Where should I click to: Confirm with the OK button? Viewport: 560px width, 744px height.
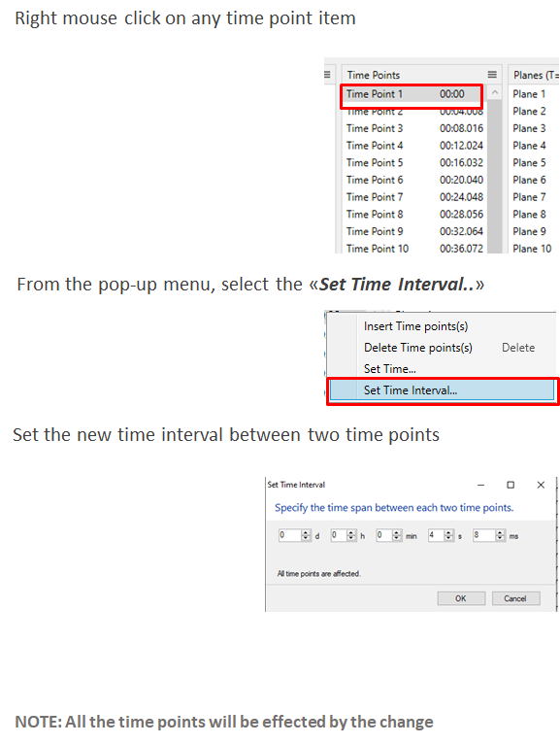click(x=461, y=598)
